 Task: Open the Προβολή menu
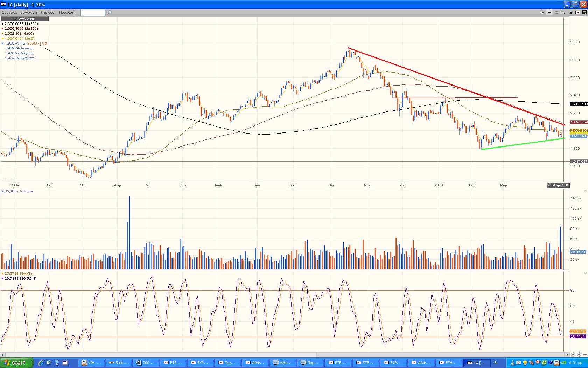(x=66, y=12)
